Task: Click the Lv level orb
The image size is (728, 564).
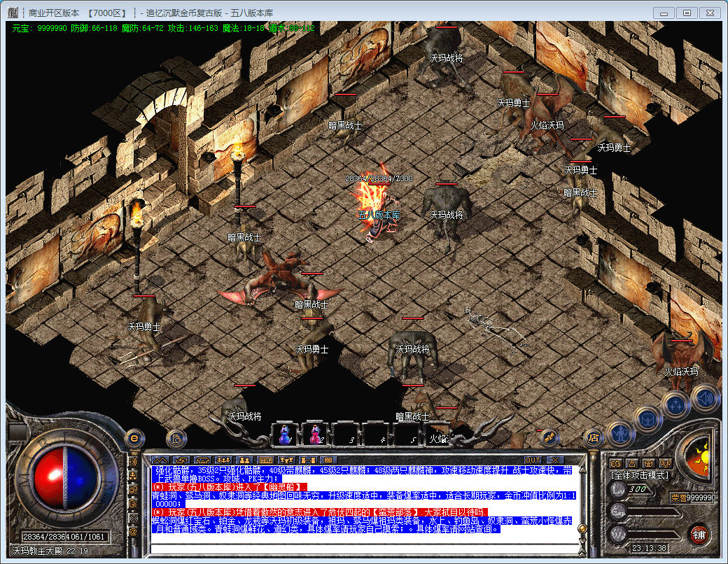Action: tap(618, 489)
